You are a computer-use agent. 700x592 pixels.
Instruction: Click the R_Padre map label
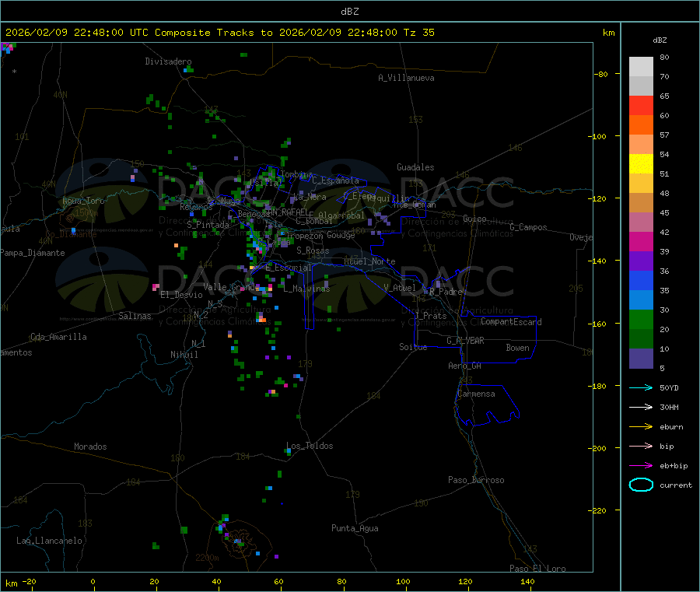[x=446, y=292]
